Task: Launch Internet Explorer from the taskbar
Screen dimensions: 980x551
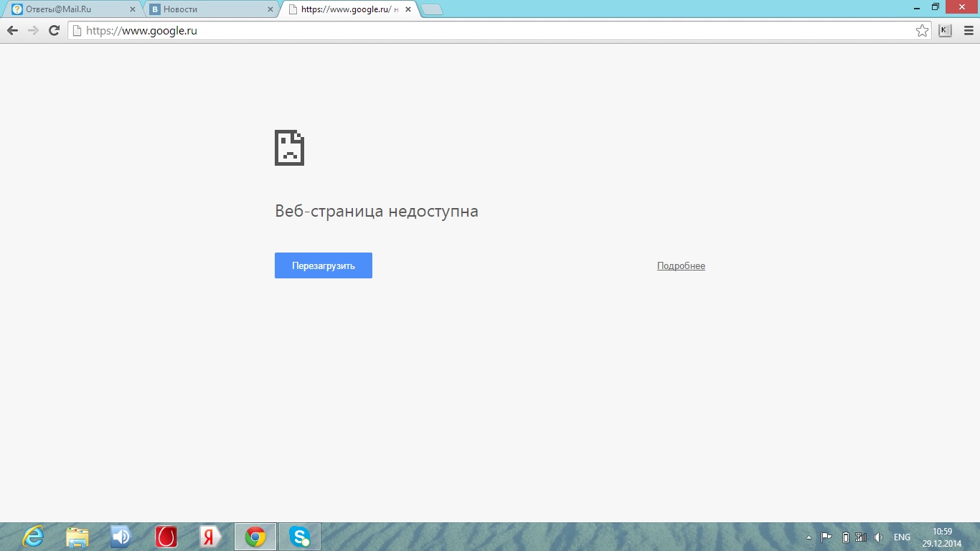Action: click(33, 537)
